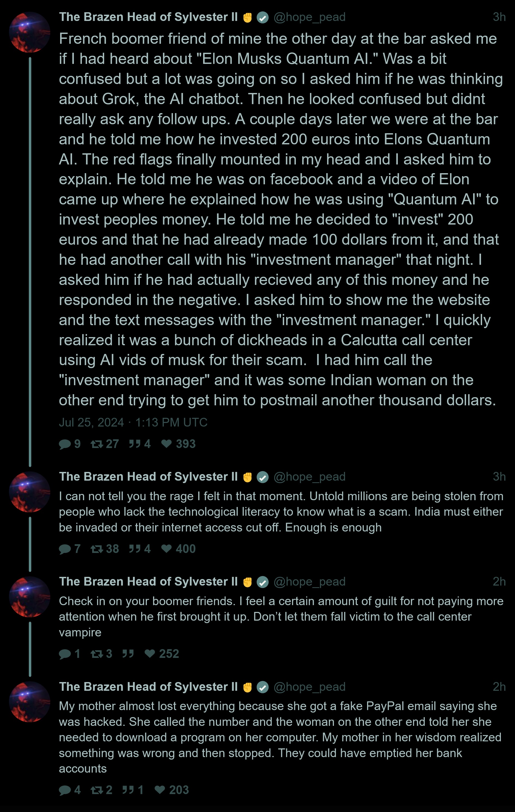Click quote icon on first tweet

(135, 444)
